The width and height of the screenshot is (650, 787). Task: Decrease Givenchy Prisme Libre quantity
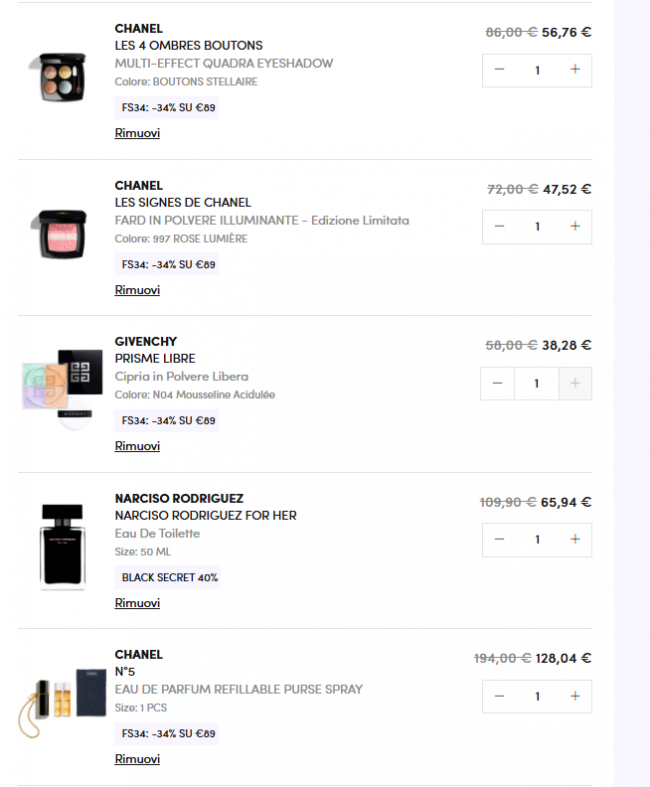click(499, 383)
